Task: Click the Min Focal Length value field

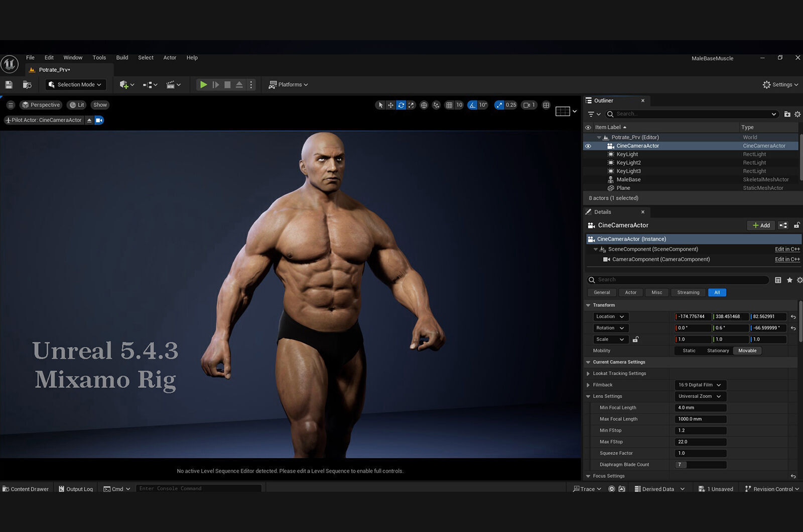Action: pyautogui.click(x=701, y=408)
